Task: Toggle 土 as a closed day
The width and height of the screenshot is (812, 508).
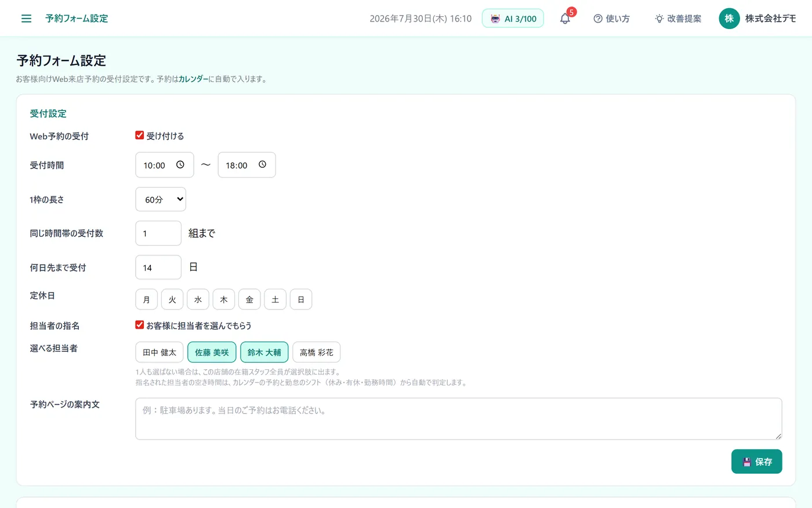Action: (x=275, y=300)
